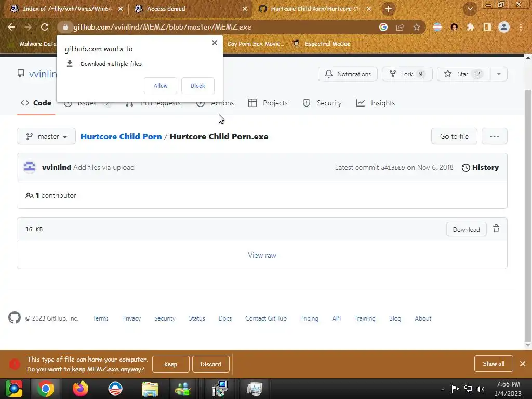Expand the Star dropdown arrow

coord(499,74)
